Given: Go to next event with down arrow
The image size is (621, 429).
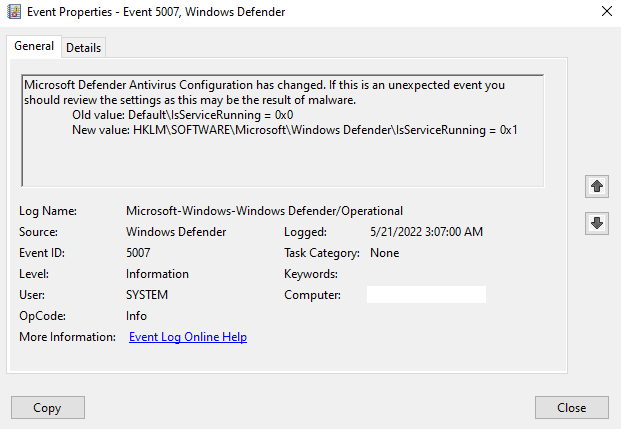Looking at the screenshot, I should (x=597, y=223).
